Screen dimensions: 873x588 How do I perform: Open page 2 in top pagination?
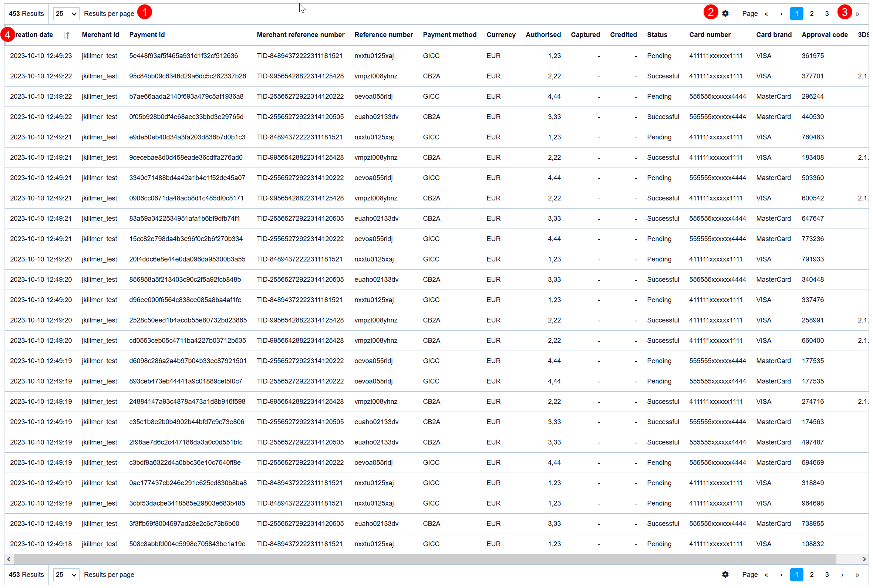click(812, 14)
